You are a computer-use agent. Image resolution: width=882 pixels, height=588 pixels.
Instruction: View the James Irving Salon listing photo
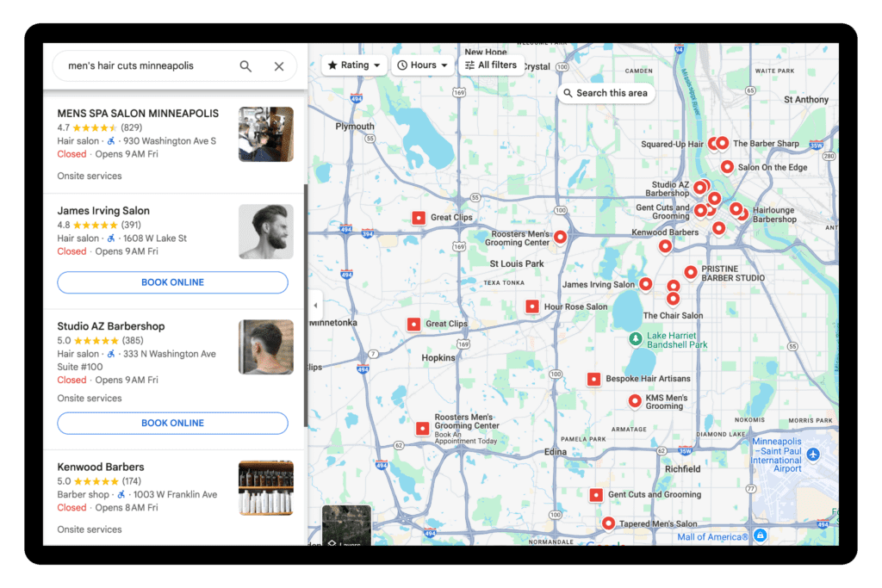pos(266,232)
